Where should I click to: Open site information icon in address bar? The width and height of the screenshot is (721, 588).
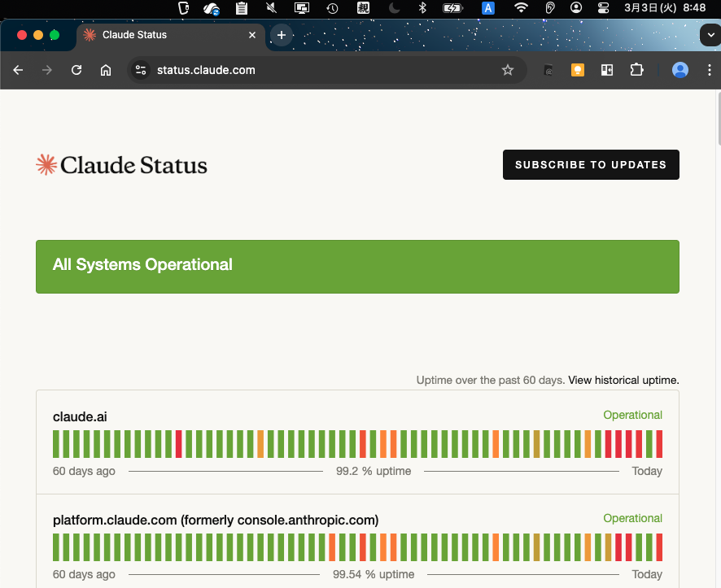tap(142, 70)
